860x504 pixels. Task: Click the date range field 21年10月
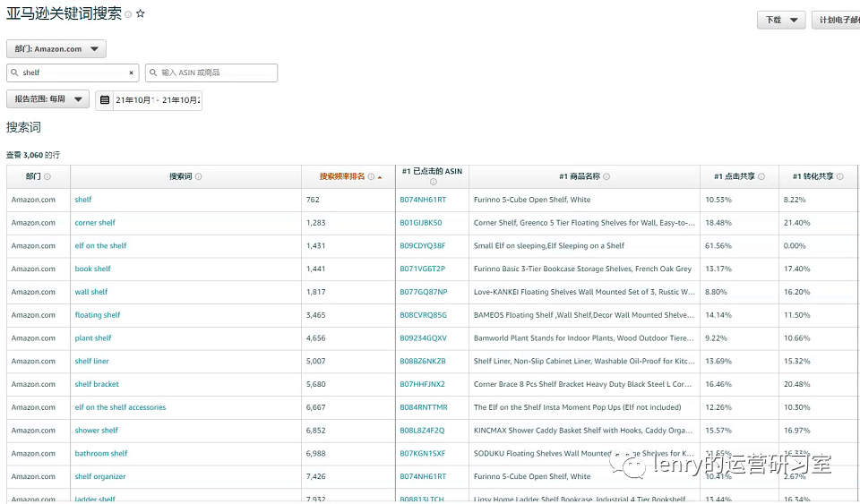click(157, 100)
